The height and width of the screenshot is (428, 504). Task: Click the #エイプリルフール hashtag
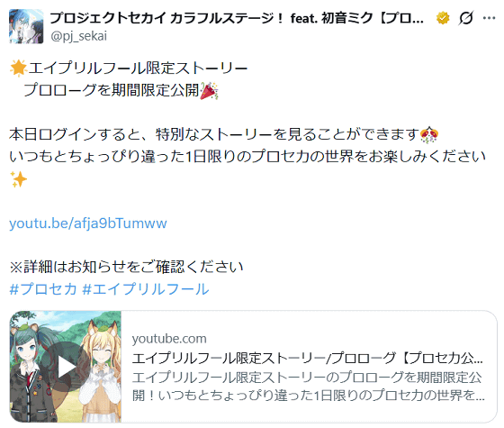(146, 288)
